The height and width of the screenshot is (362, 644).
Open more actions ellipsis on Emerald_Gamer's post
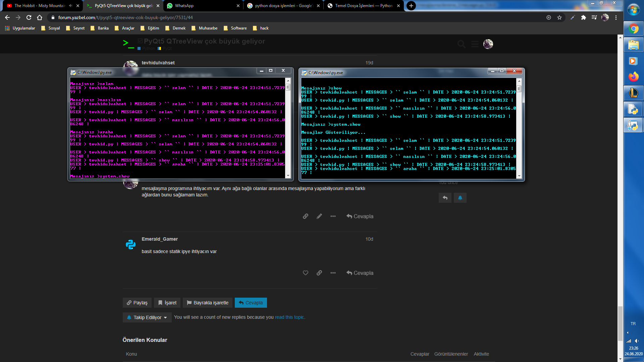click(333, 273)
